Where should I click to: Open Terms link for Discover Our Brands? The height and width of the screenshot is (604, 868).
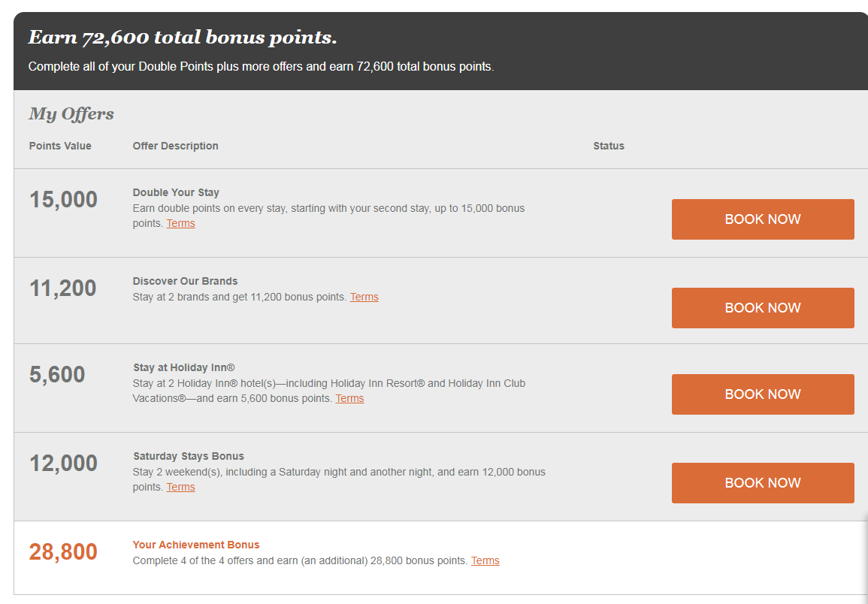tap(364, 297)
